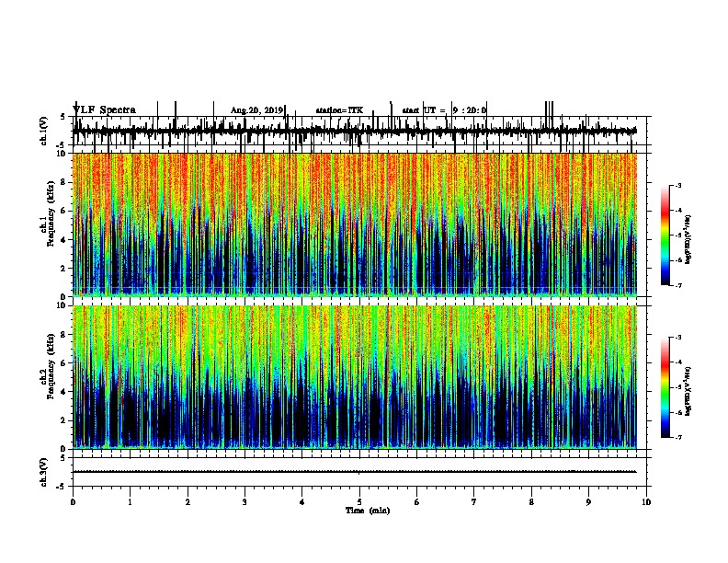Click the "1" tick on Time axis
728x563 pixels.
[x=130, y=502]
